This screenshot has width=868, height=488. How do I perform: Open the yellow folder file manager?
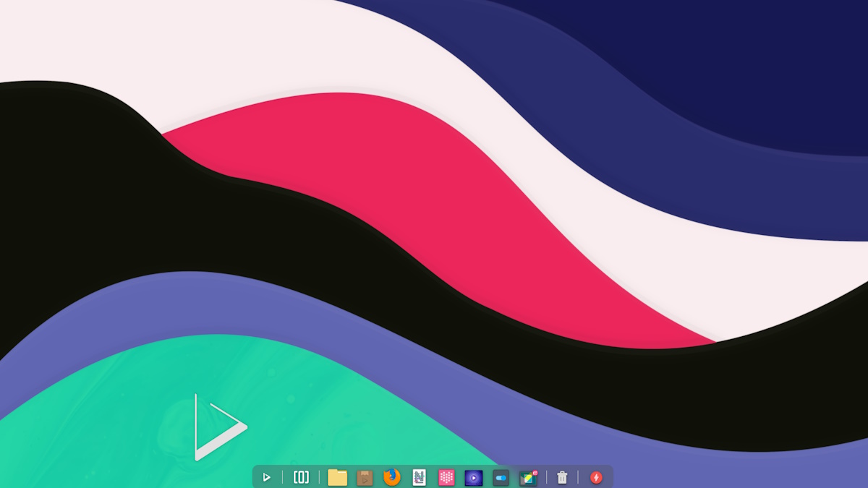(338, 477)
